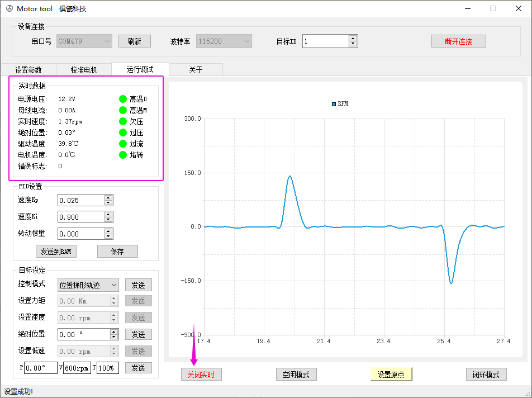The height and width of the screenshot is (398, 532).
Task: Click the 堵转 green status indicator
Action: pyautogui.click(x=123, y=155)
